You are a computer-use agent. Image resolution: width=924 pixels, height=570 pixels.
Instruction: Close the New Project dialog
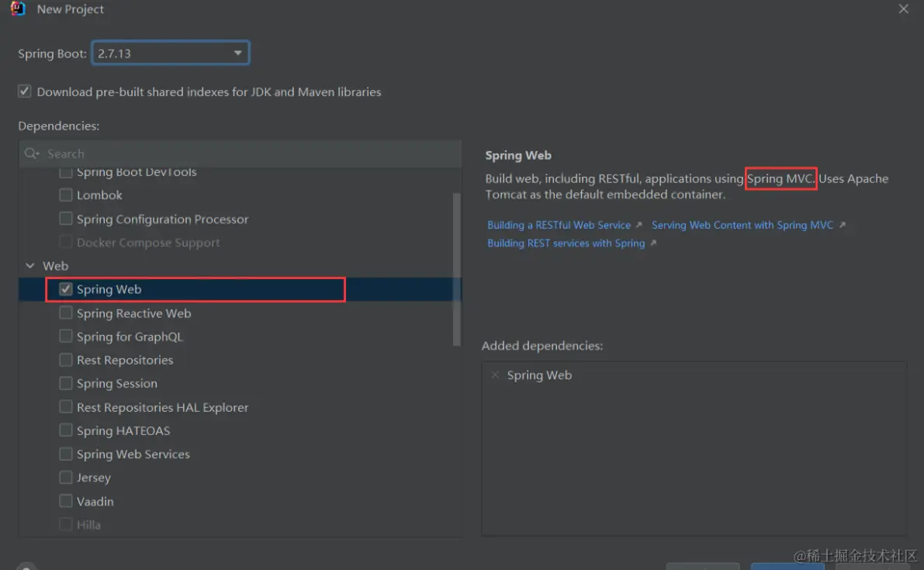pos(903,9)
